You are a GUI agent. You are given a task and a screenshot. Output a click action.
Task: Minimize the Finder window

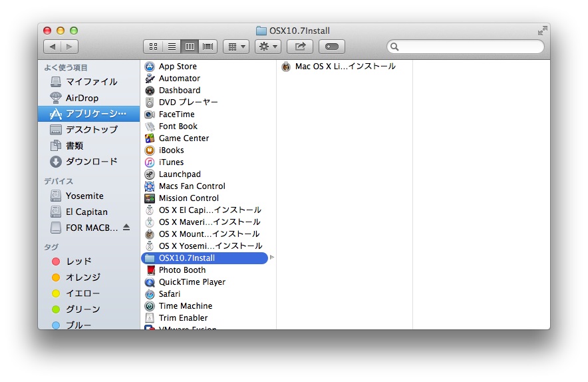[x=61, y=31]
